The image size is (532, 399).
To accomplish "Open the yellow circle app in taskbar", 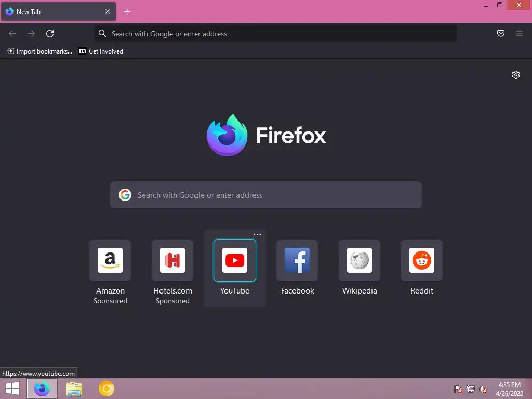I will click(x=107, y=389).
